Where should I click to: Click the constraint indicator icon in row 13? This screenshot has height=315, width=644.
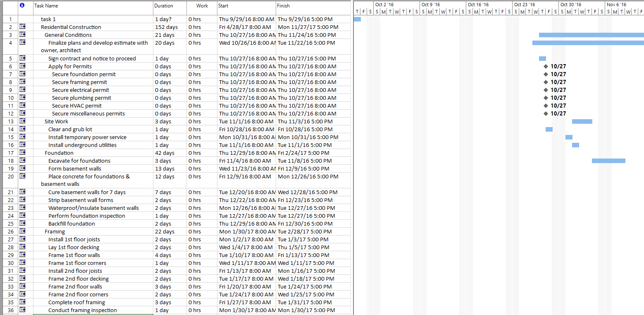tap(22, 121)
